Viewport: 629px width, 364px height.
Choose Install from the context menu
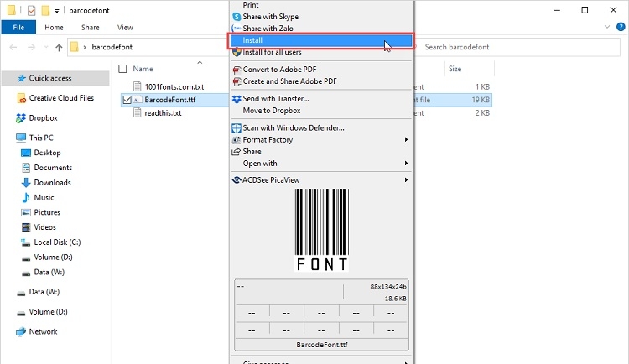pos(321,40)
